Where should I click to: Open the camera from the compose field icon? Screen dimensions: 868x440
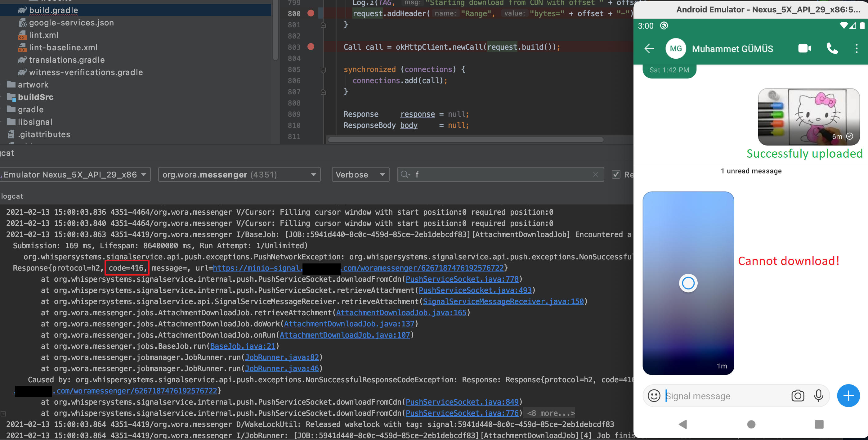(x=798, y=396)
